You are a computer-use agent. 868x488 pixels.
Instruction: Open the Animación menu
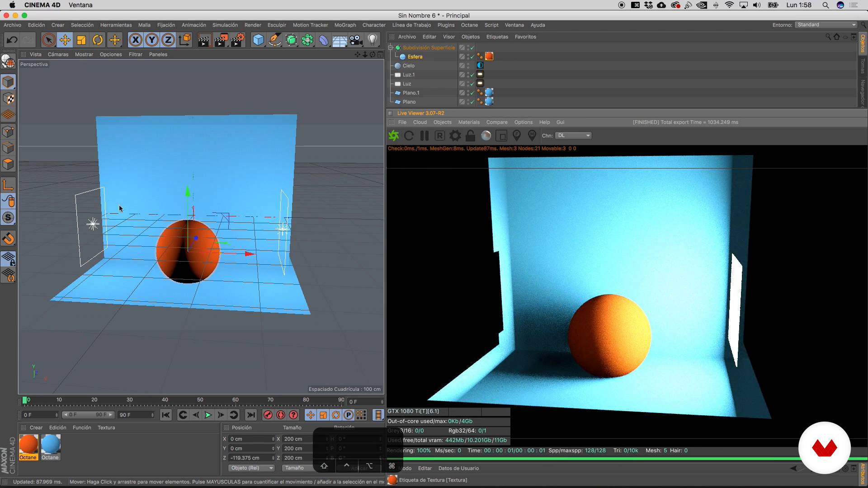193,25
